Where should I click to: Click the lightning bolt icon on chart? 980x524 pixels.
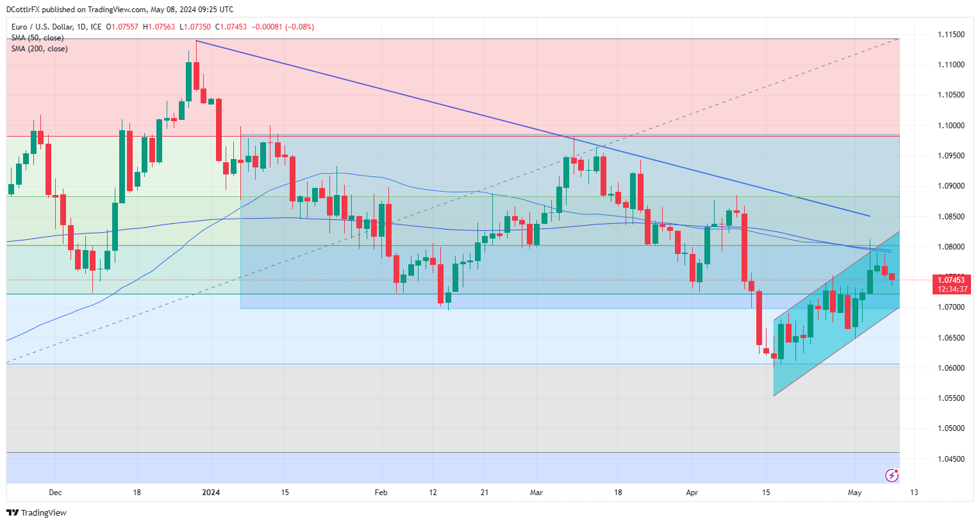point(892,475)
